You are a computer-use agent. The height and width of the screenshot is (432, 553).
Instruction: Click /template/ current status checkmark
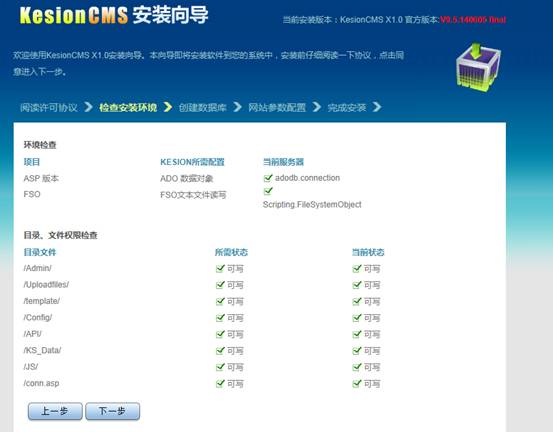click(x=357, y=301)
